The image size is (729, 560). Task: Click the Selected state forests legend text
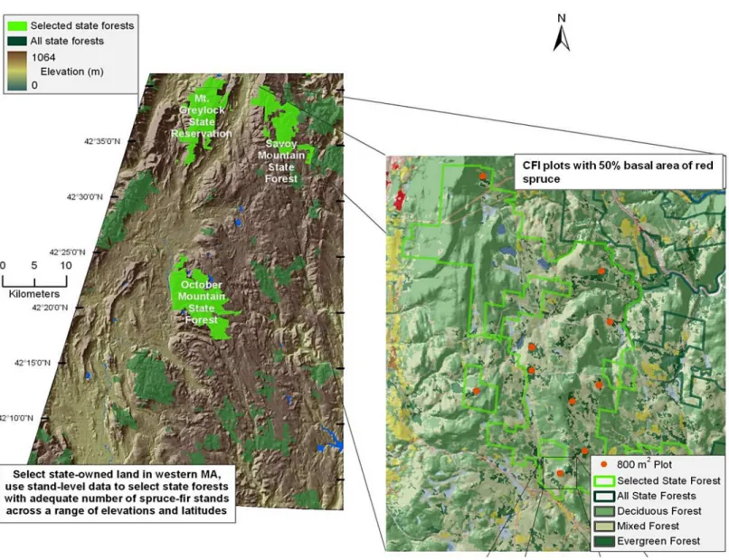(x=82, y=25)
